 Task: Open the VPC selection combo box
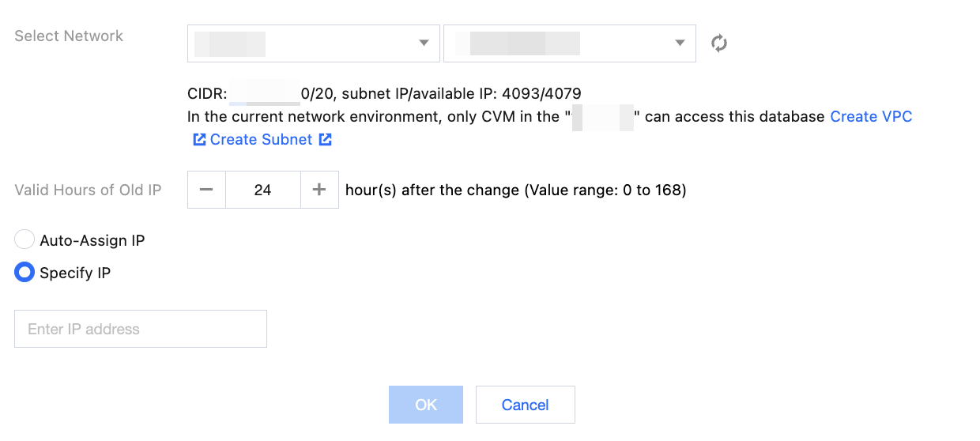(314, 43)
